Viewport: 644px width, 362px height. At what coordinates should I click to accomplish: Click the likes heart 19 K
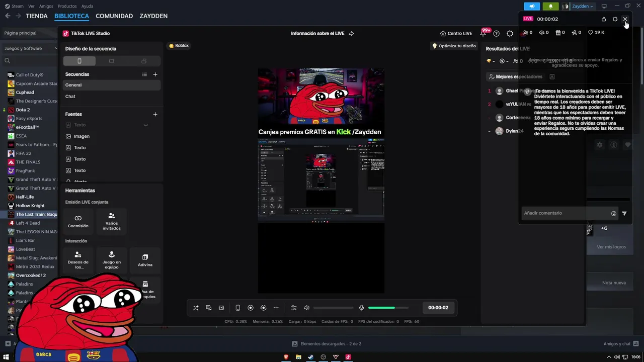596,33
